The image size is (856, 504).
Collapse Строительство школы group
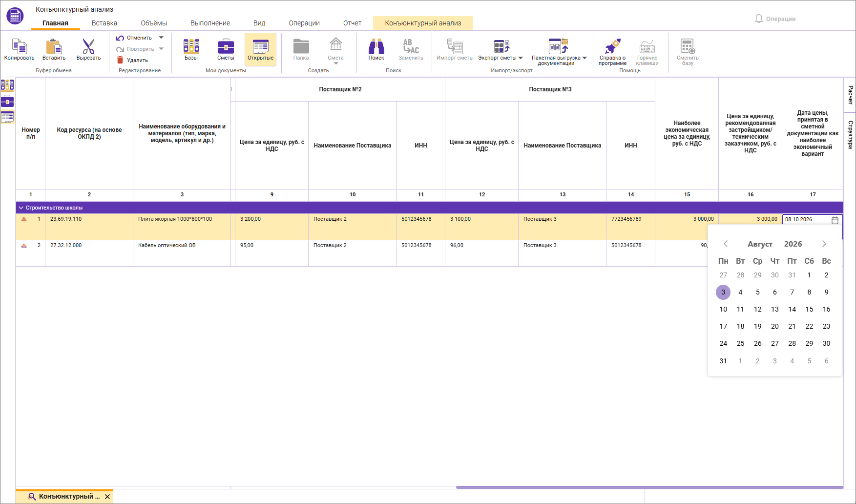(21, 208)
